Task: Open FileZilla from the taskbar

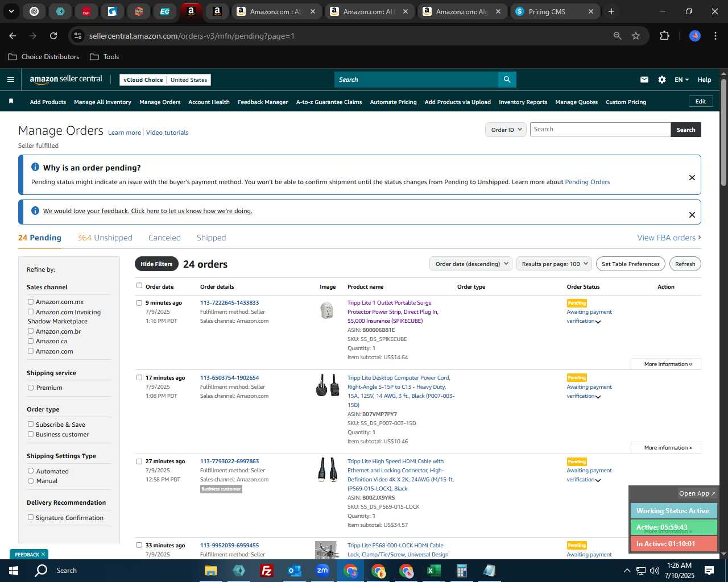Action: click(x=266, y=571)
